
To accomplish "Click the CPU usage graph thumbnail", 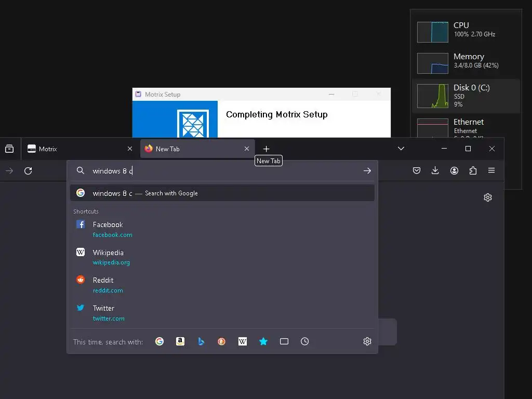I will (x=433, y=32).
